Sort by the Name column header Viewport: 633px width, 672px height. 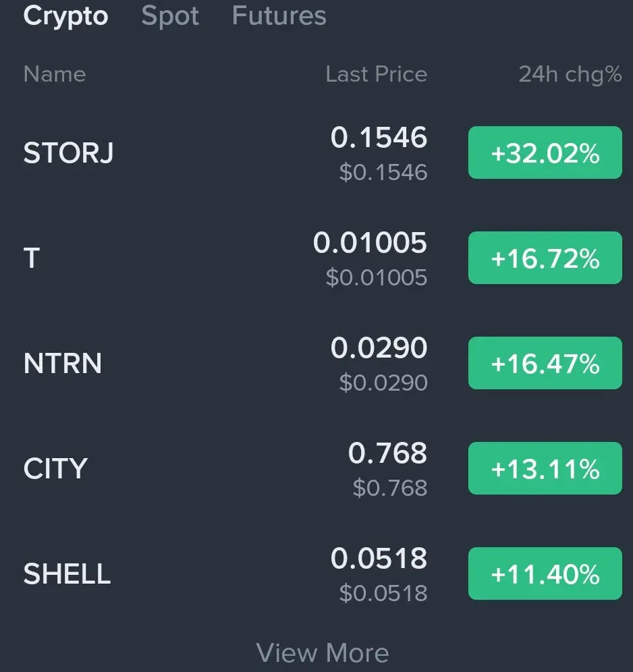55,74
